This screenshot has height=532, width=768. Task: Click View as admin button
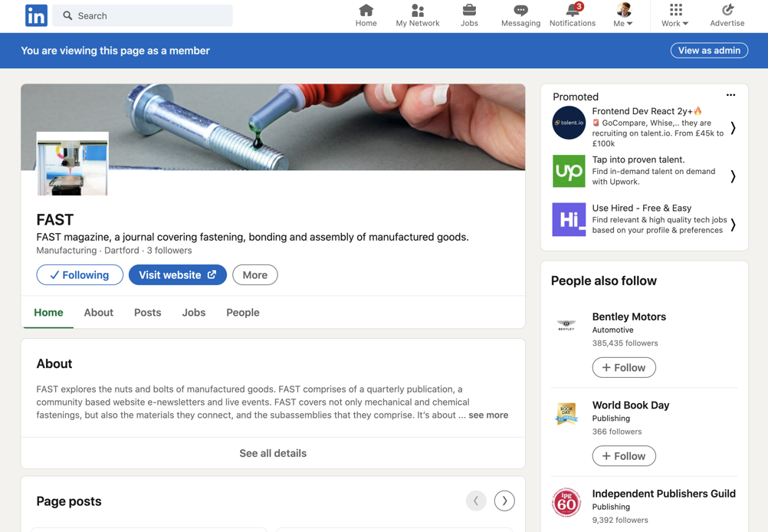pyautogui.click(x=709, y=51)
